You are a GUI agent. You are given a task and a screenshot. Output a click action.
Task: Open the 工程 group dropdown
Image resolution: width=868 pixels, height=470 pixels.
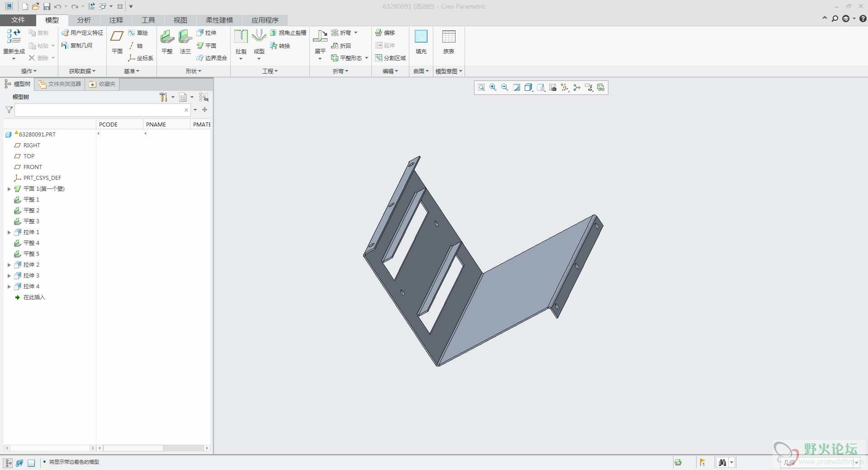point(270,71)
